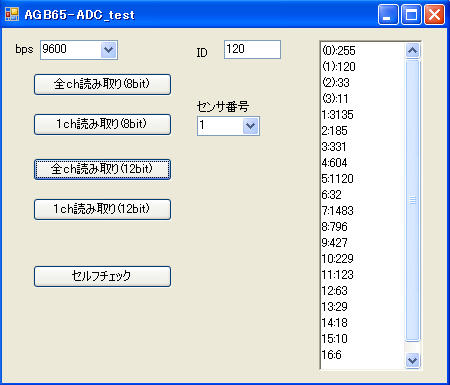The width and height of the screenshot is (450, 385).
Task: Maximize the AGB65-ADC_test window
Action: point(411,15)
